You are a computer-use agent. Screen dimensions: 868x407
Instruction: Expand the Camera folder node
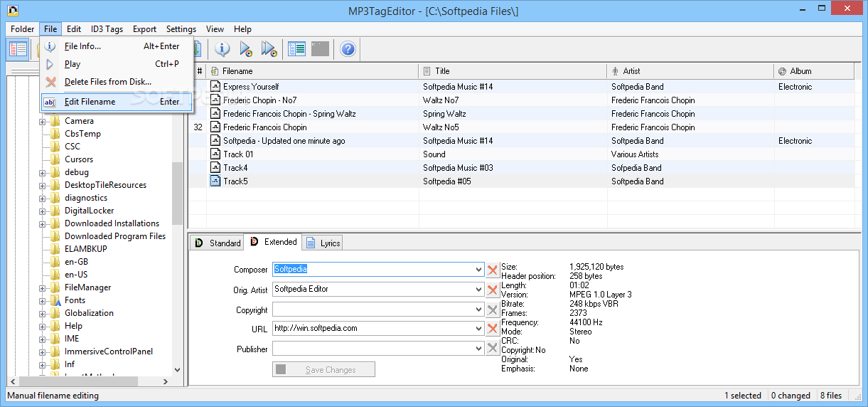click(42, 121)
